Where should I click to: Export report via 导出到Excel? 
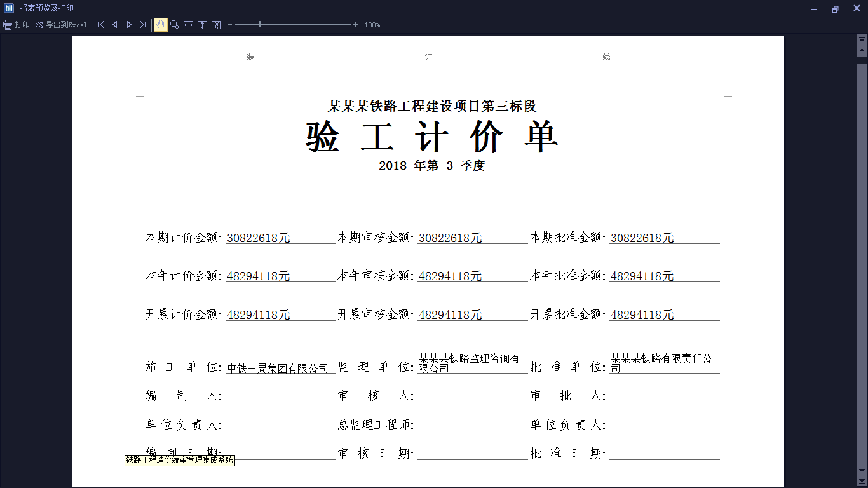click(x=61, y=25)
